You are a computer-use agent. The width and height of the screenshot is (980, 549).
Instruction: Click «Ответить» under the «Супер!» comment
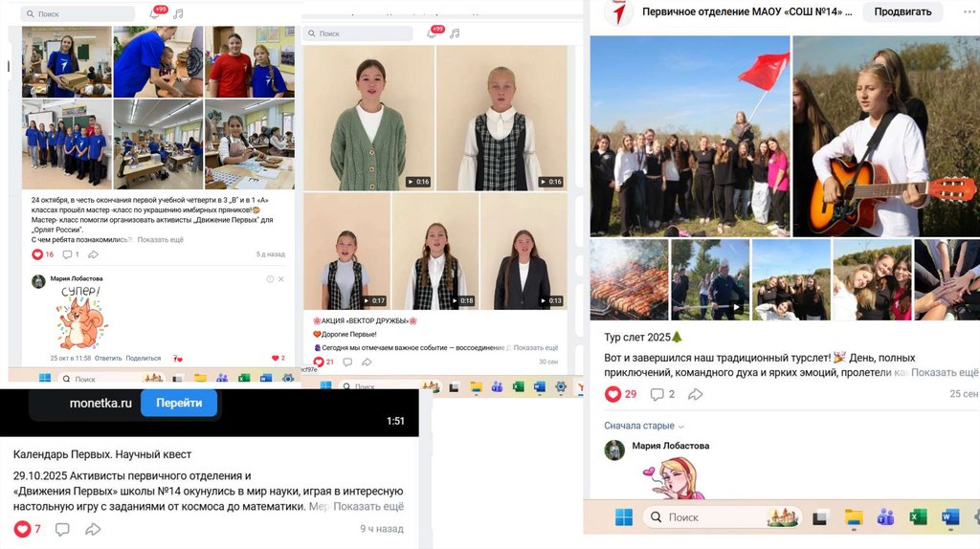point(108,359)
